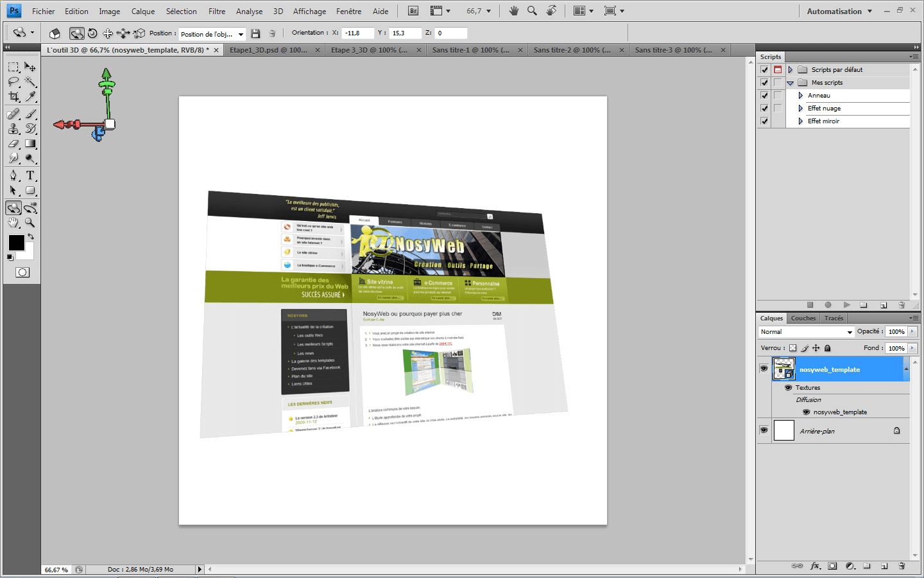Play the selected script action
The height and width of the screenshot is (578, 924).
point(846,305)
